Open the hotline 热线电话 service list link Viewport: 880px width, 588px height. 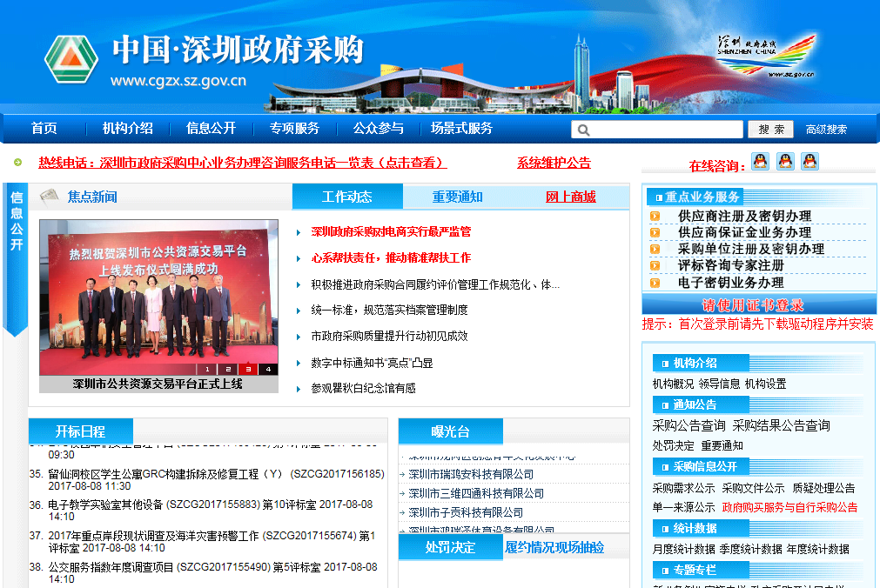[x=243, y=163]
